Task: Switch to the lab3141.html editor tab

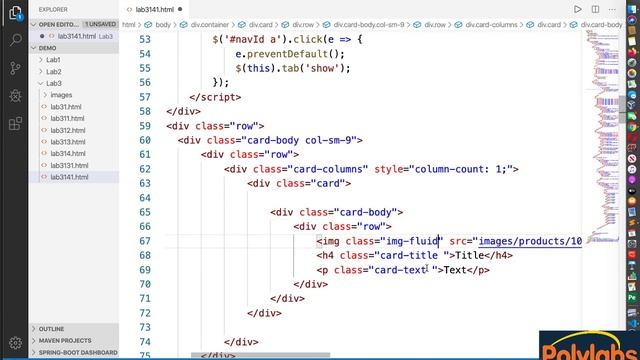Action: click(154, 9)
